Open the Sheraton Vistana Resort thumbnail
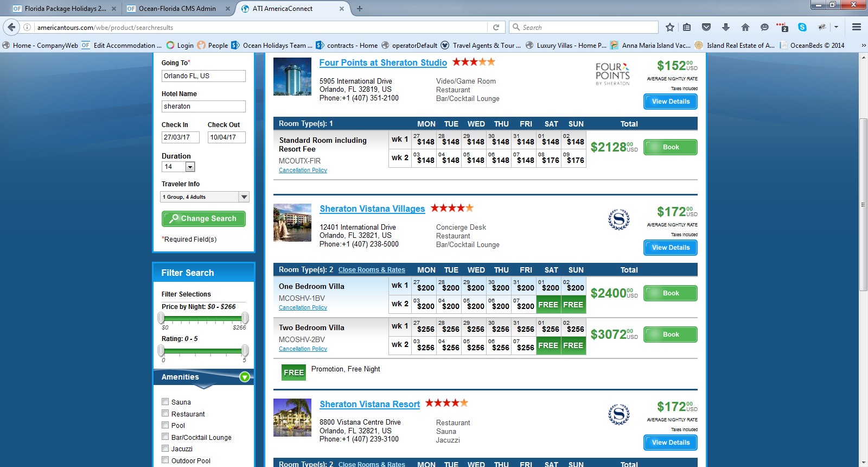Screen dimensions: 868x467 (292, 418)
